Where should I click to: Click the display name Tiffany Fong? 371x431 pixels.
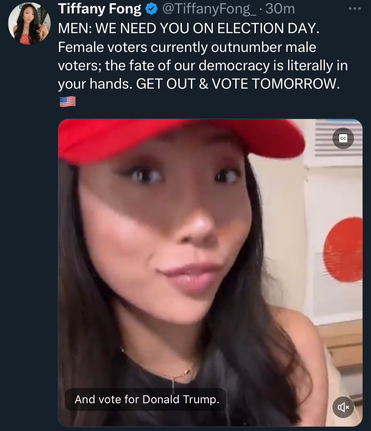[100, 9]
